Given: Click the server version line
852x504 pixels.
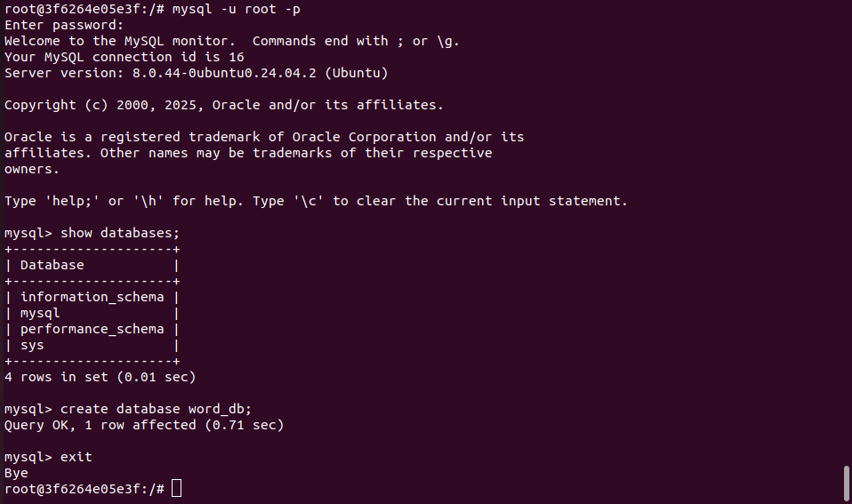Looking at the screenshot, I should (196, 73).
